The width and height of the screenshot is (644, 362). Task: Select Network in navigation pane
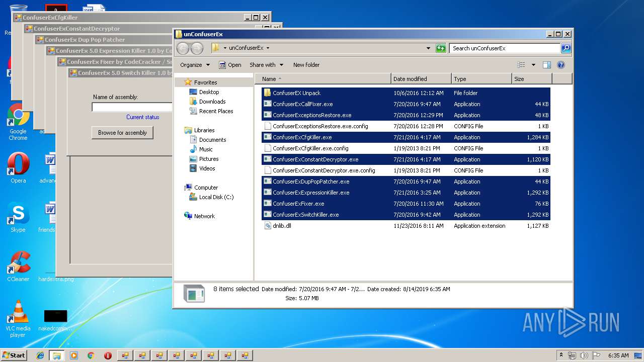click(204, 216)
